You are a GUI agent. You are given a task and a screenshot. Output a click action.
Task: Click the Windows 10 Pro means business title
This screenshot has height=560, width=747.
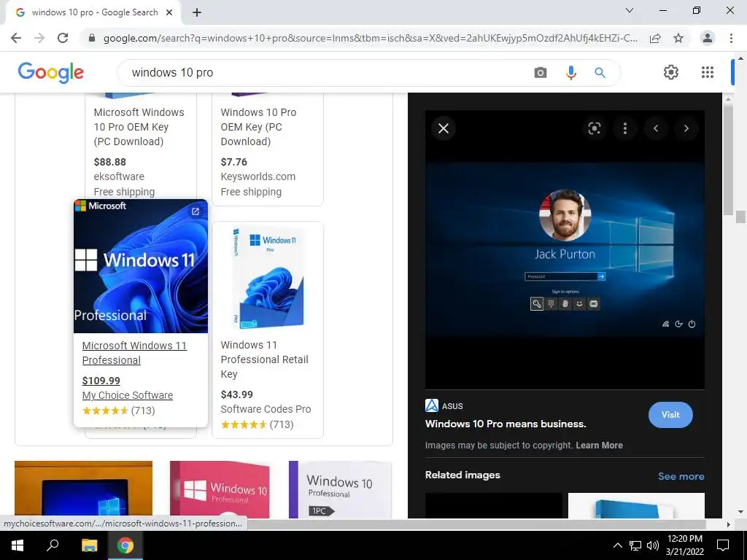pyautogui.click(x=506, y=424)
